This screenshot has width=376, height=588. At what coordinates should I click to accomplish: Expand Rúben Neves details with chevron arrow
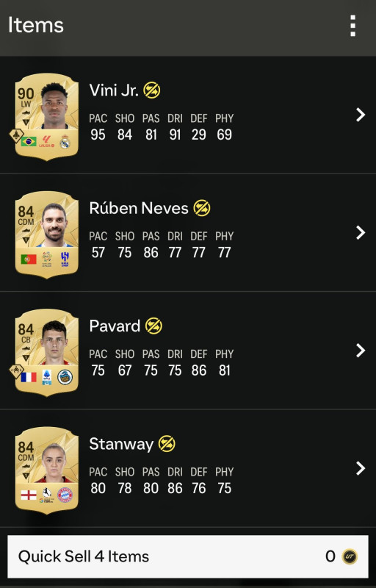tap(361, 232)
